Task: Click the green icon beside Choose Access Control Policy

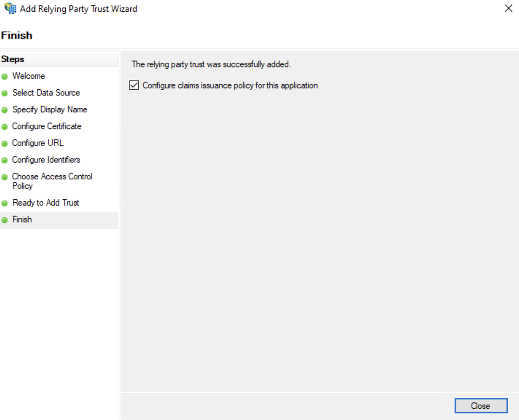Action: 5,177
